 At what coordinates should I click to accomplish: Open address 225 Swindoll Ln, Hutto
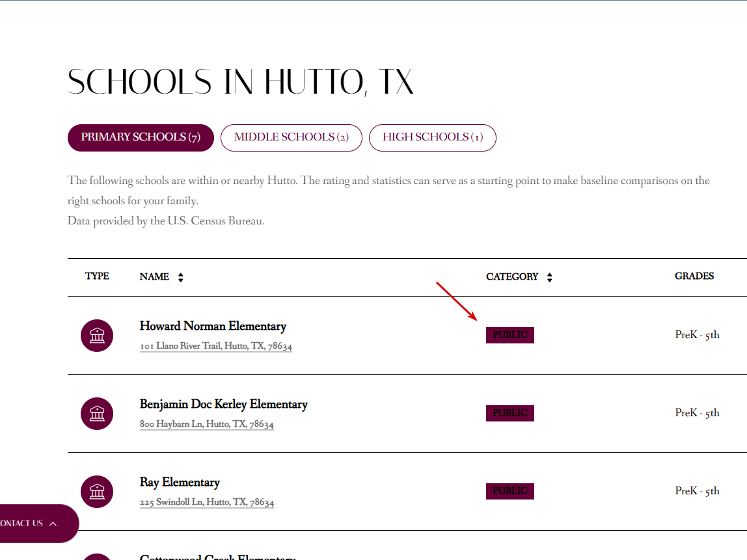(207, 502)
